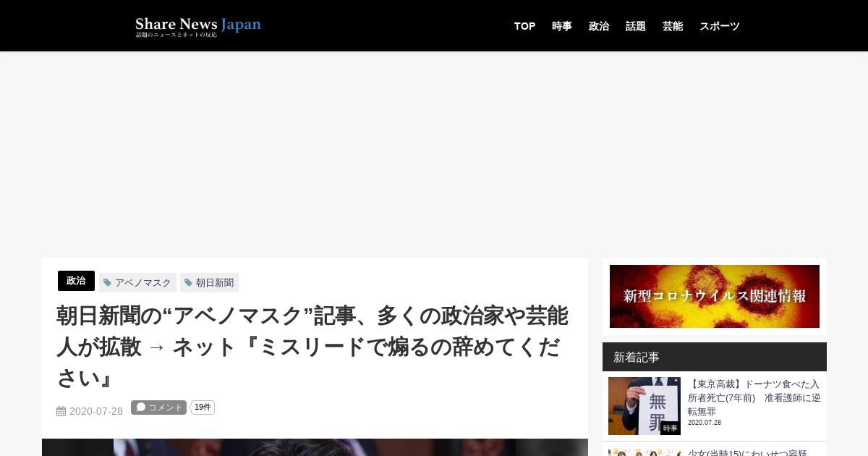Go to the 時事 section
The image size is (868, 456).
click(562, 26)
